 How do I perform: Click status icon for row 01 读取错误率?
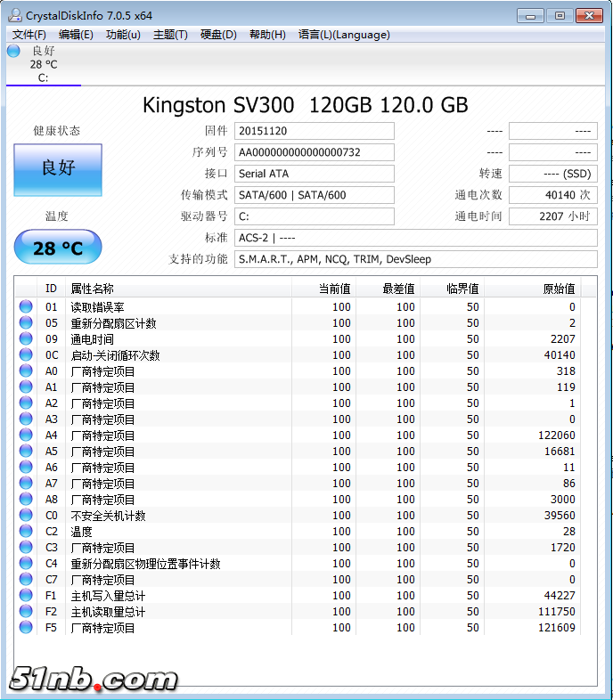26,306
